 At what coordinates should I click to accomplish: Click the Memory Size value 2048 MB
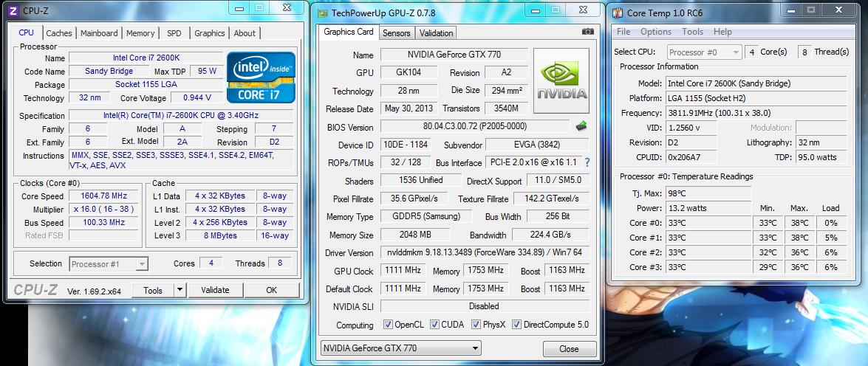[x=415, y=235]
